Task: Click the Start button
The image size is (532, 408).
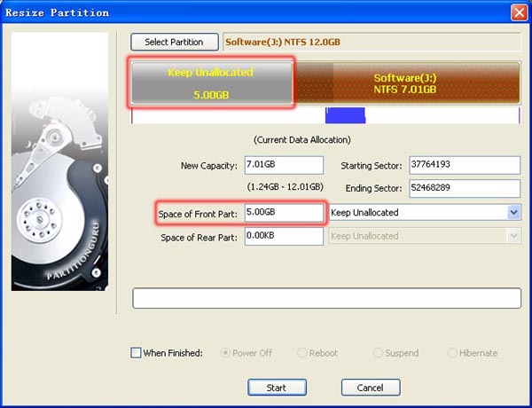Action: pos(277,388)
